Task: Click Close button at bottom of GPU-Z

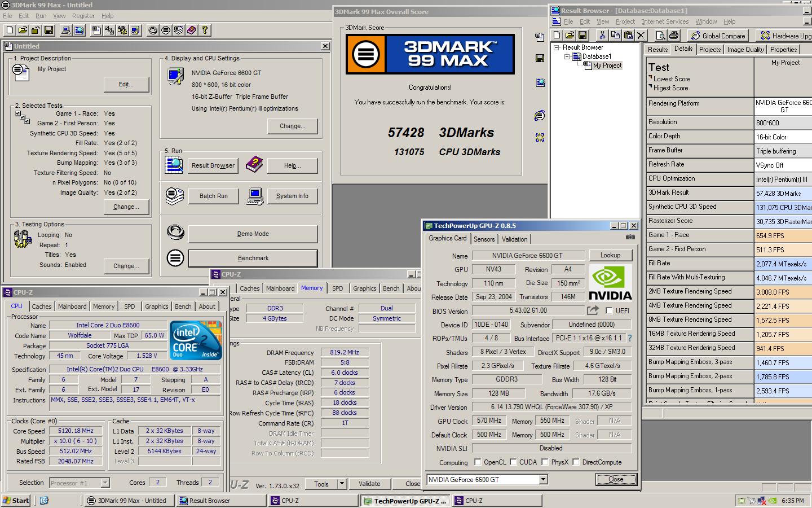Action: [x=616, y=479]
